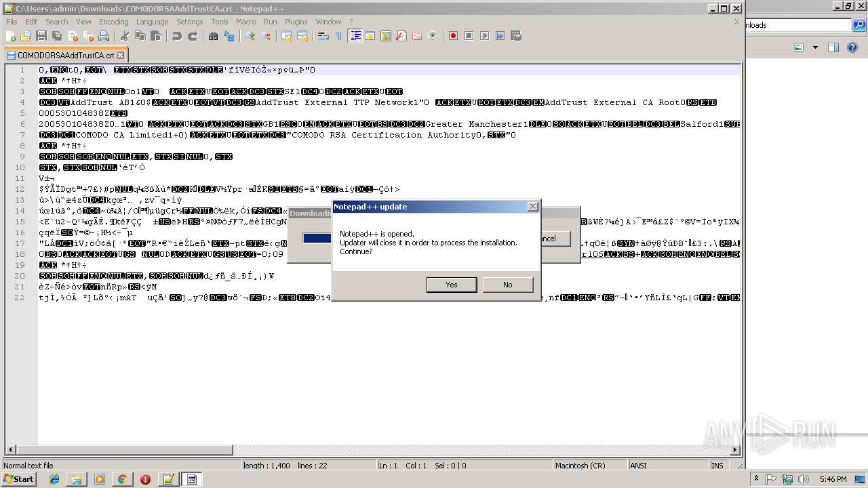Toggle word wrap in toolbar
The height and width of the screenshot is (488, 868).
(323, 36)
